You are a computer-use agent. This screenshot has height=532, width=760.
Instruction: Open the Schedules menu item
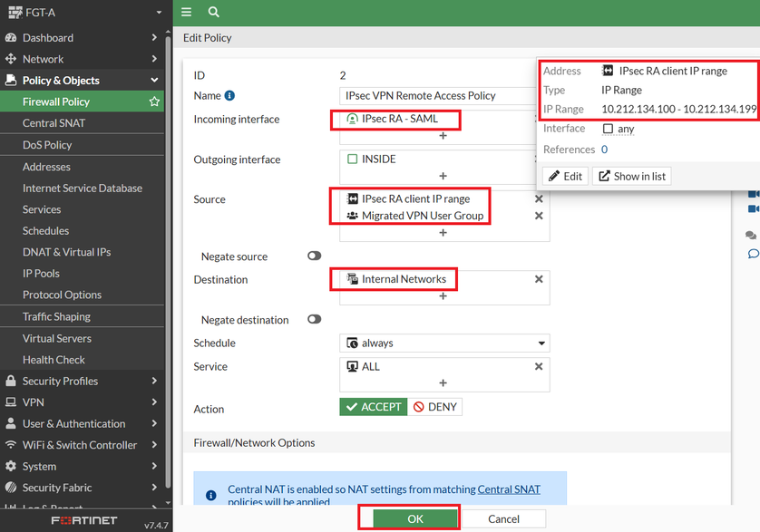(82, 230)
